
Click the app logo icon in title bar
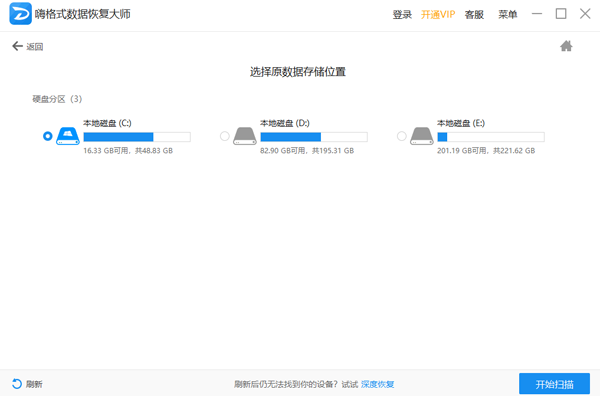pos(20,14)
